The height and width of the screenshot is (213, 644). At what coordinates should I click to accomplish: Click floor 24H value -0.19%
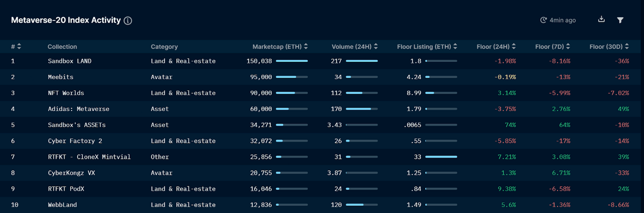pos(505,77)
